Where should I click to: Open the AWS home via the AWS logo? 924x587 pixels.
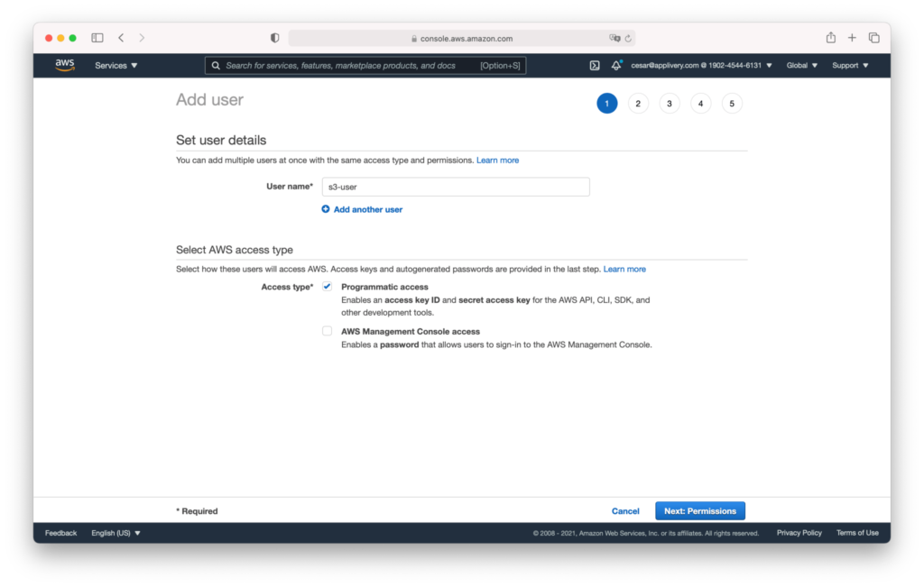tap(64, 65)
